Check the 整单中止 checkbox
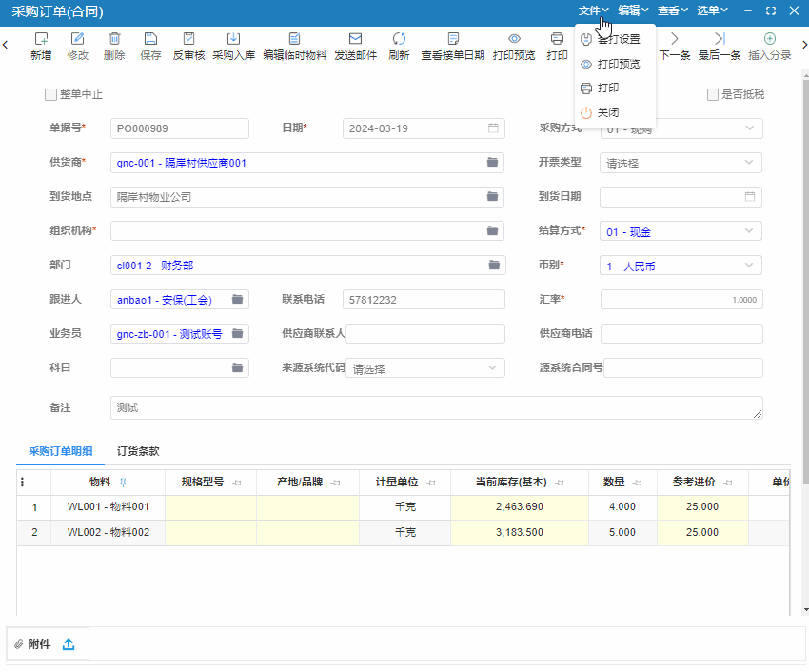Image resolution: width=809 pixels, height=672 pixels. pos(51,95)
